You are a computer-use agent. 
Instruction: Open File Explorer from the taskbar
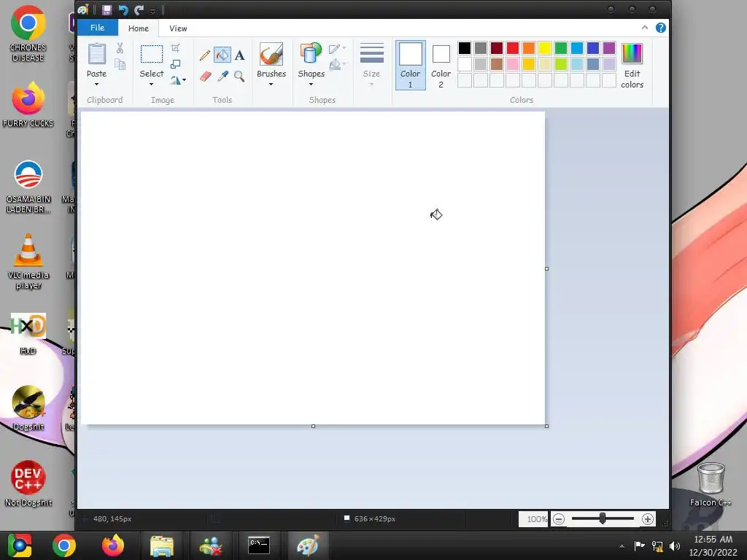pyautogui.click(x=162, y=545)
